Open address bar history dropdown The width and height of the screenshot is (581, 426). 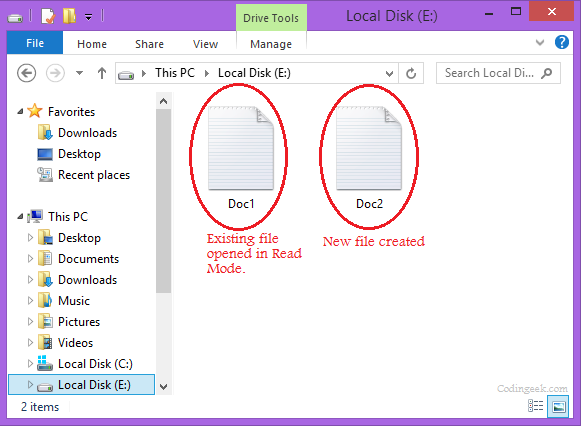(389, 73)
